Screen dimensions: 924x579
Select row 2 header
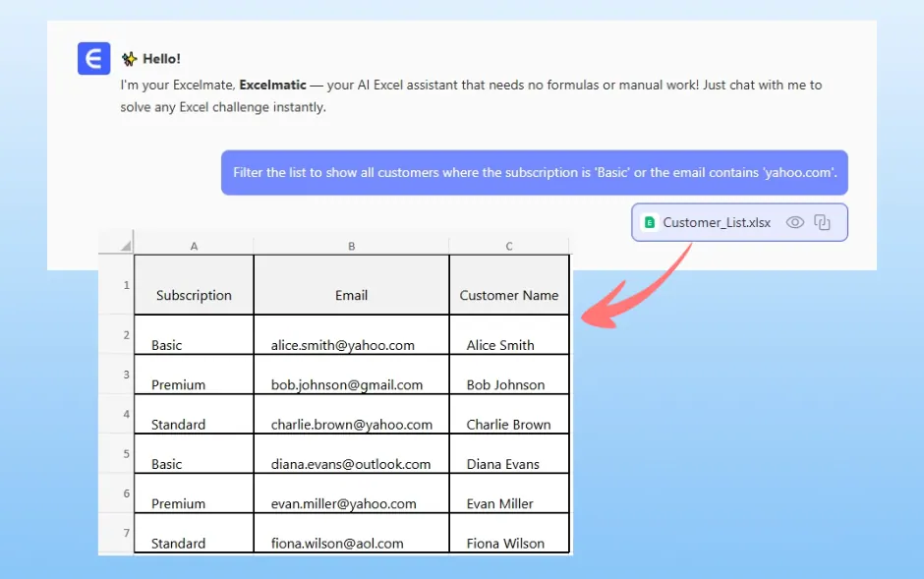pyautogui.click(x=126, y=335)
